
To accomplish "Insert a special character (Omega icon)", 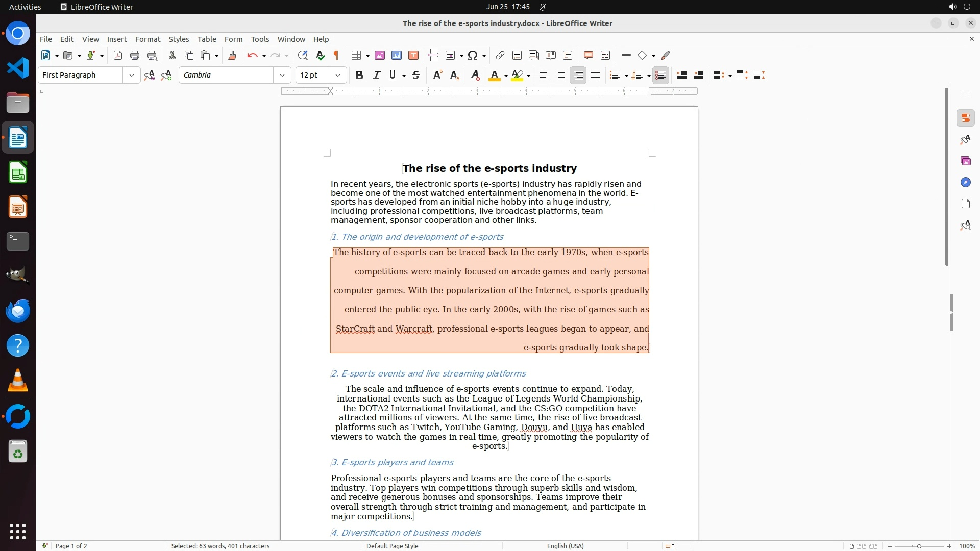I will click(473, 55).
